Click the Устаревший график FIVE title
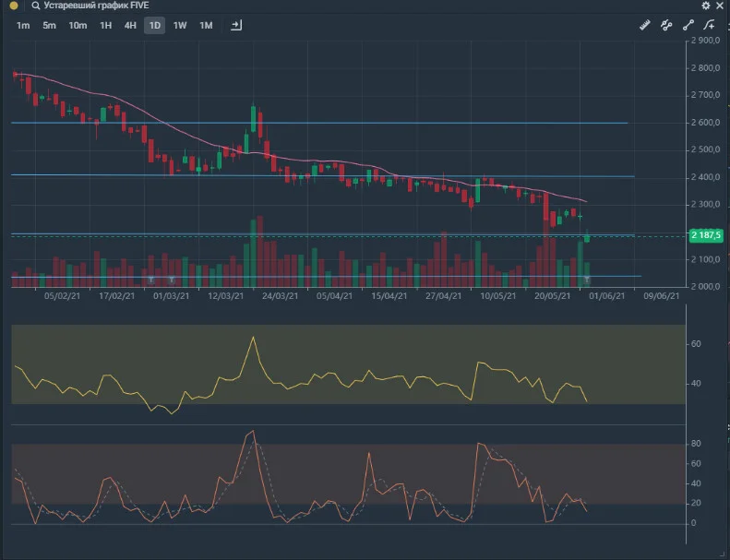730x560 pixels. (x=96, y=6)
